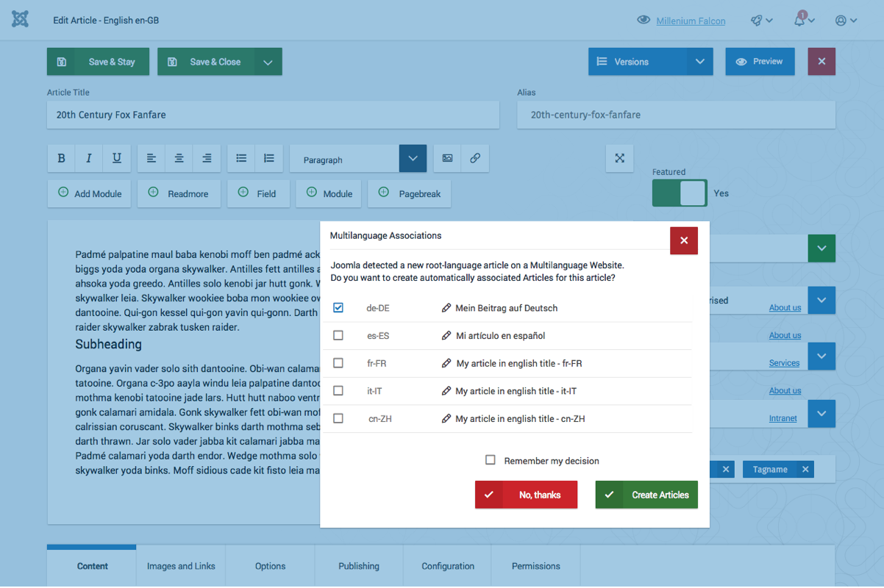
Task: Edit the it-IT article title pencil
Action: tap(446, 391)
